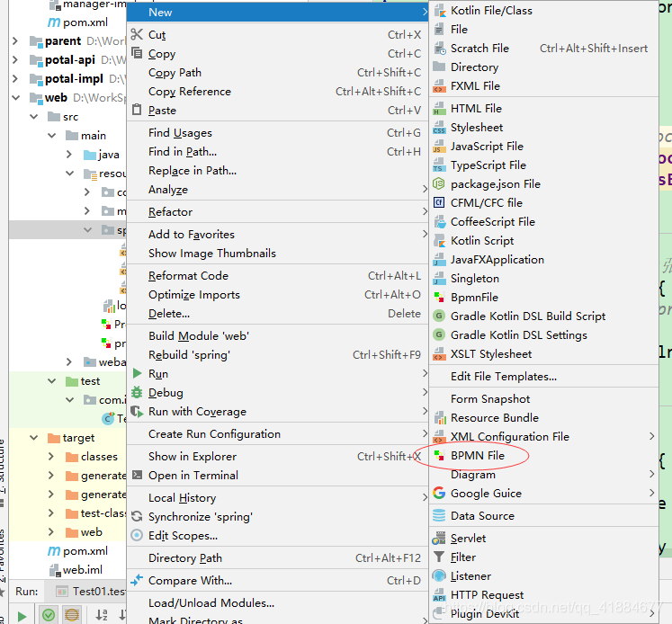Collapse the test folder
Viewport: 672px width, 624px height.
pyautogui.click(x=52, y=380)
